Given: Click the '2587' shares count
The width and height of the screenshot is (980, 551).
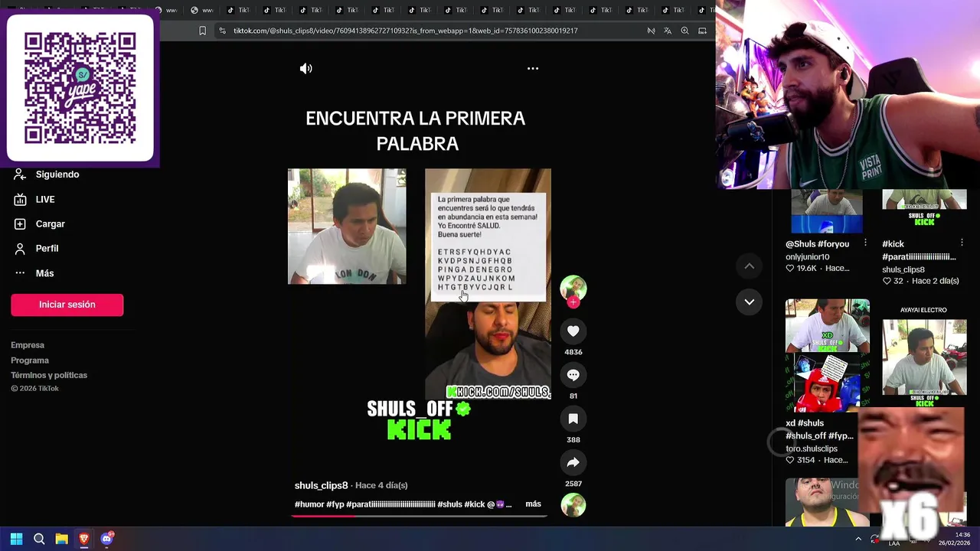Looking at the screenshot, I should pos(573,484).
